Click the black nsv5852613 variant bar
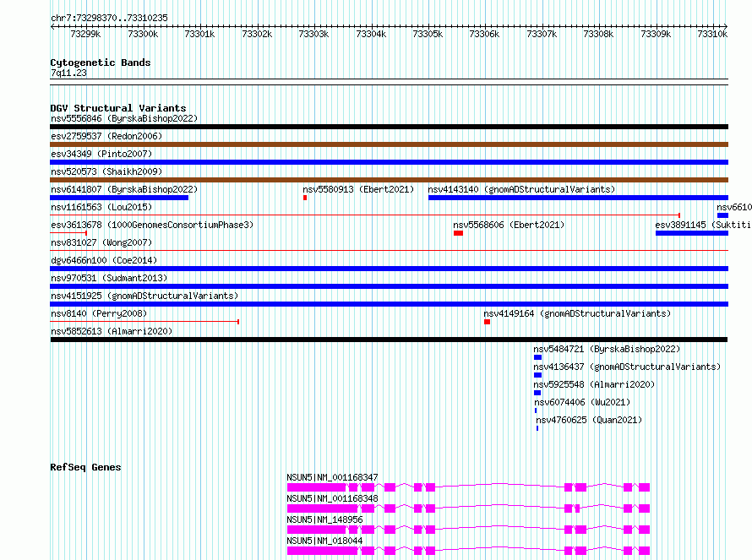752x560 pixels. [x=389, y=340]
